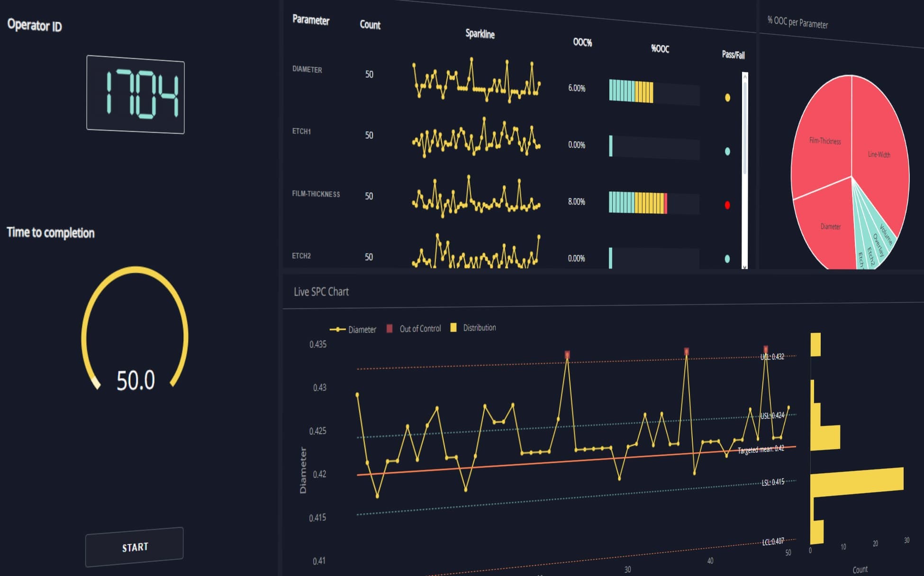Select the Line-Width pie slice
Screen dimensions: 924x576
879,154
